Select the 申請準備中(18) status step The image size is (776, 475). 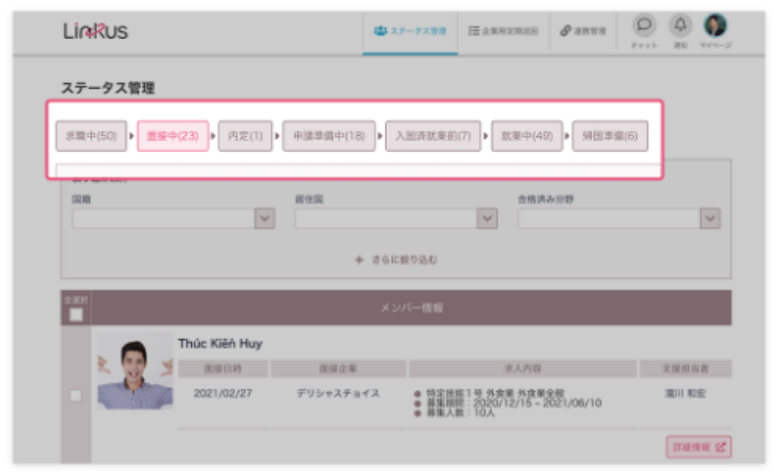[x=329, y=136]
